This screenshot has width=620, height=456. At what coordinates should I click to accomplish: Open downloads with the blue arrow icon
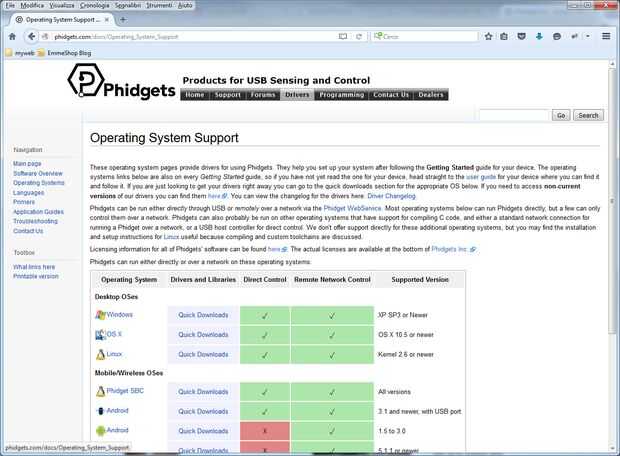click(x=539, y=36)
